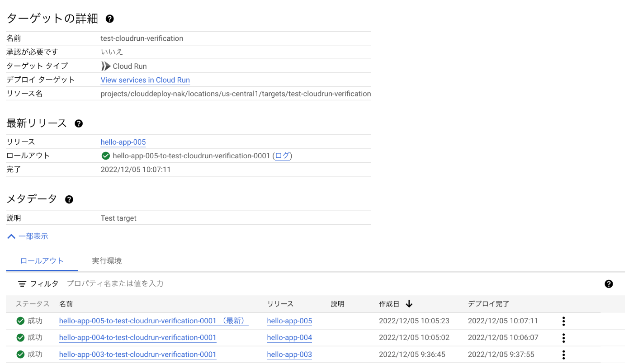633x364 pixels.
Task: Click the Cloud Run target type icon
Action: click(x=106, y=66)
